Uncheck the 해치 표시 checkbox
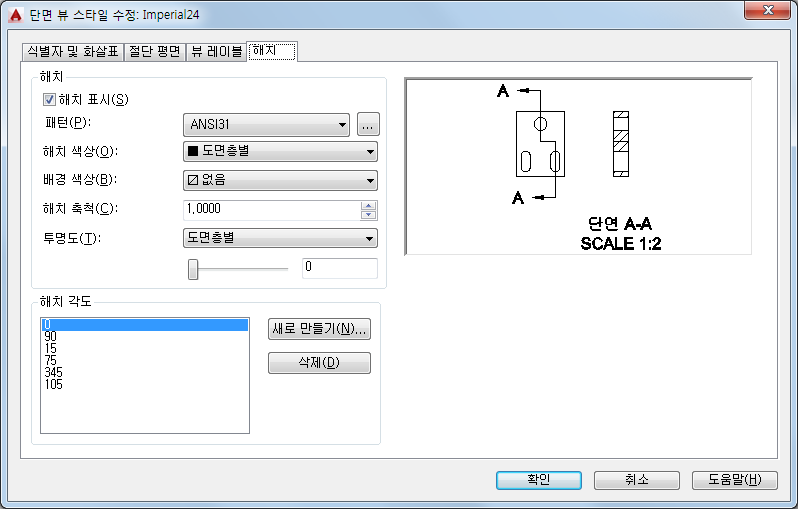The height and width of the screenshot is (509, 798). click(x=49, y=100)
